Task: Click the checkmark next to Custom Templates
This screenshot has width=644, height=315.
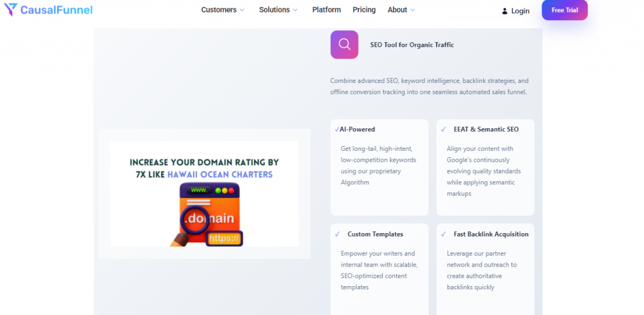Action: click(x=337, y=234)
